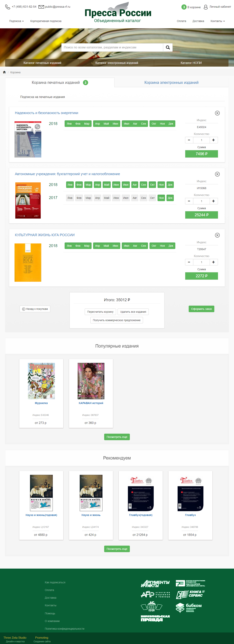Screen dimensions: 234x644
Task: Remove КУЛЬТУРНАЯ ЖИЗНЬ ЮГА РОССИИ with X icon
Action: click(217, 235)
